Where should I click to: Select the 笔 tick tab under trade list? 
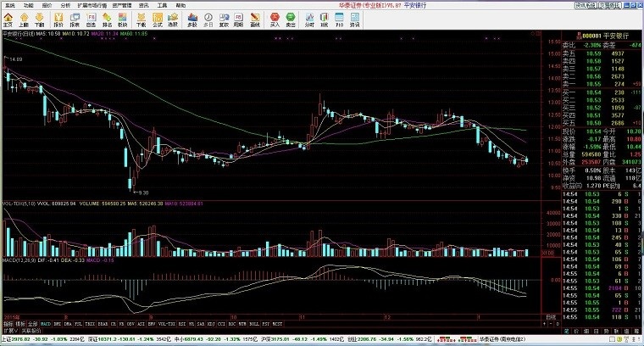pos(566,331)
